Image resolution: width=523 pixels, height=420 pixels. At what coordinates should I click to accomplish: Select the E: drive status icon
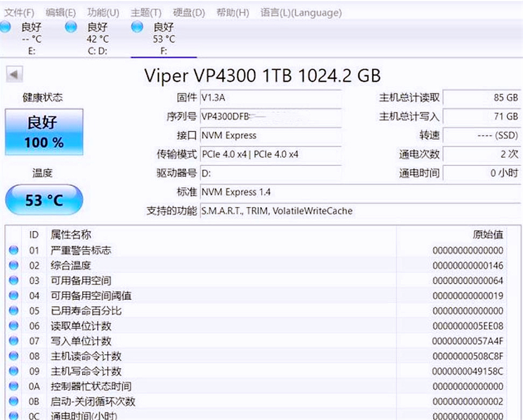click(x=6, y=27)
